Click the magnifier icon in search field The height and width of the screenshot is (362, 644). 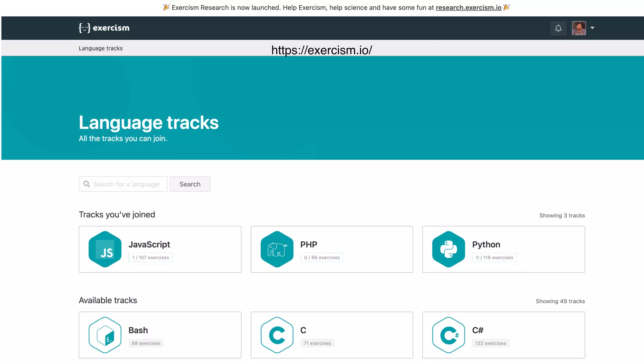(86, 184)
